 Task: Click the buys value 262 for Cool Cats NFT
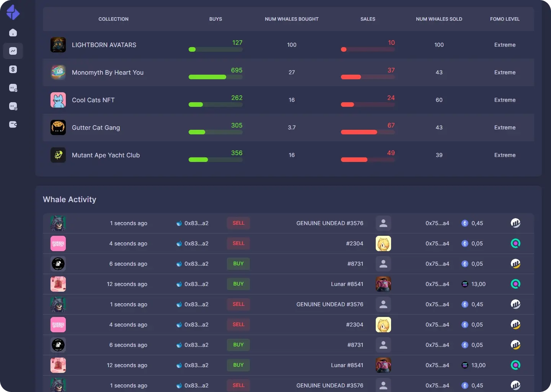[x=237, y=98]
